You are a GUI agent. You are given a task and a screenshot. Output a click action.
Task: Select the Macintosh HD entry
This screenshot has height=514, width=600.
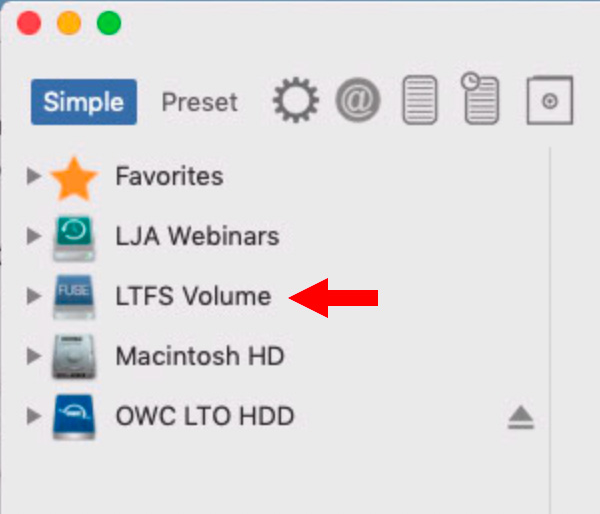tap(200, 356)
